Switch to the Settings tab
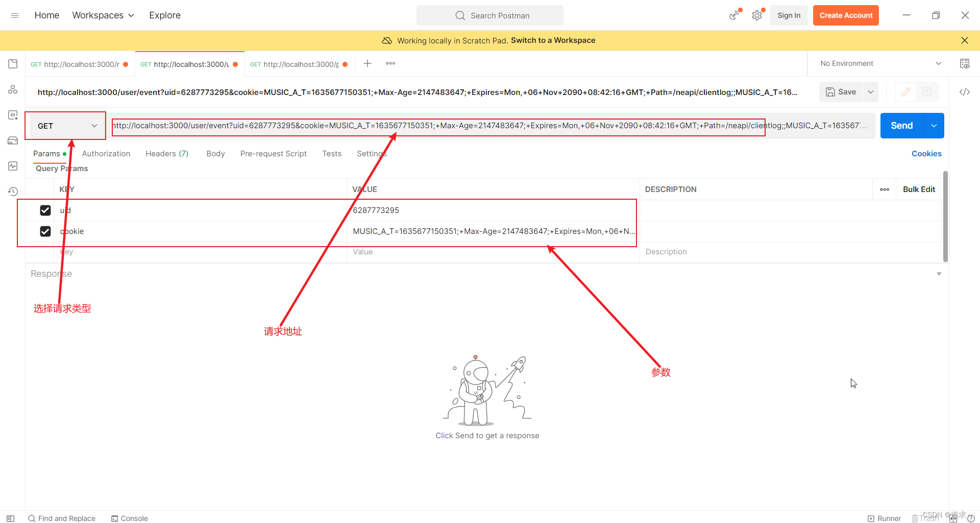The height and width of the screenshot is (523, 980). click(372, 154)
